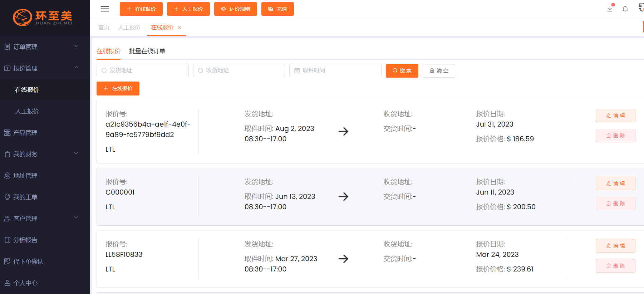Close the 在线报价 page tab
The image size is (644, 294).
point(180,28)
